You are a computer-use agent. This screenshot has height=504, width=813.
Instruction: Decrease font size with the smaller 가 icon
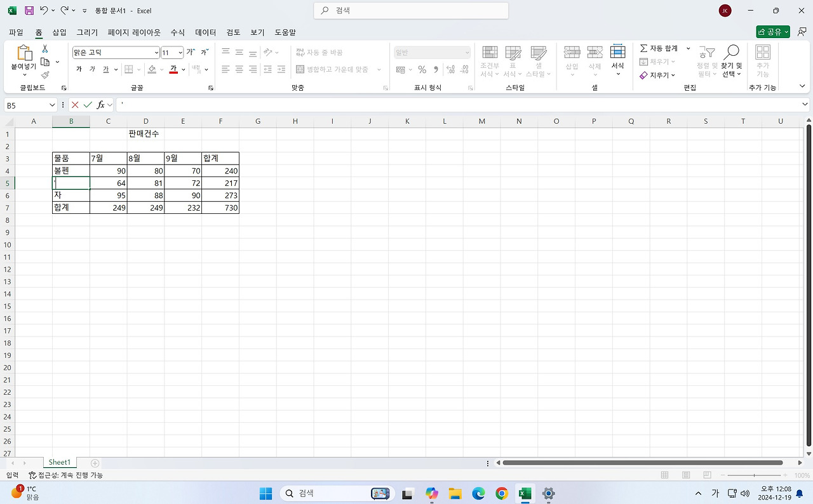[205, 53]
